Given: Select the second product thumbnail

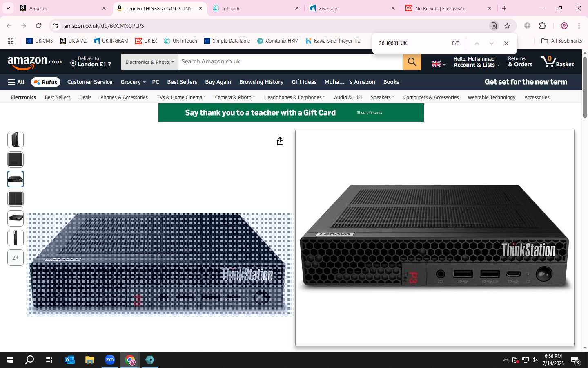Looking at the screenshot, I should click(x=16, y=159).
